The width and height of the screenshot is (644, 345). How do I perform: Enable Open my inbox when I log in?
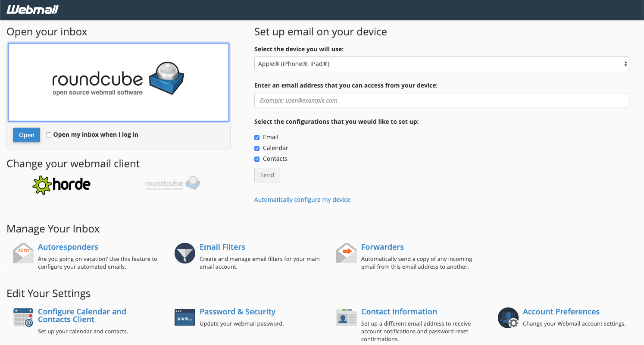(48, 135)
